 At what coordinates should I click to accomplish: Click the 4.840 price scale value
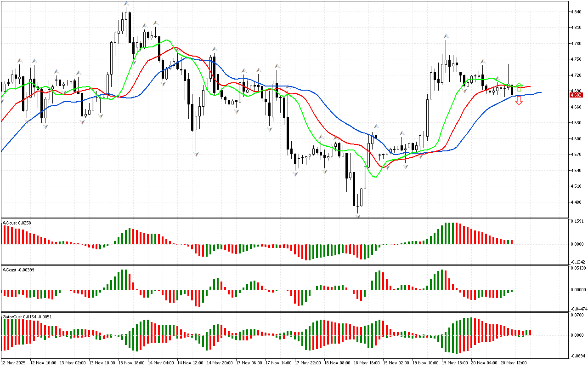tap(575, 12)
